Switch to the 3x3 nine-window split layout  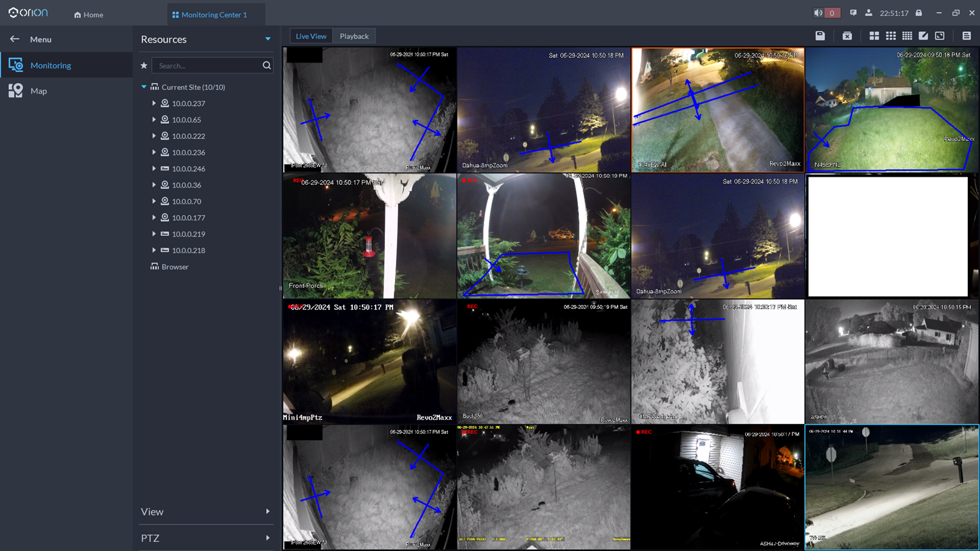coord(891,36)
